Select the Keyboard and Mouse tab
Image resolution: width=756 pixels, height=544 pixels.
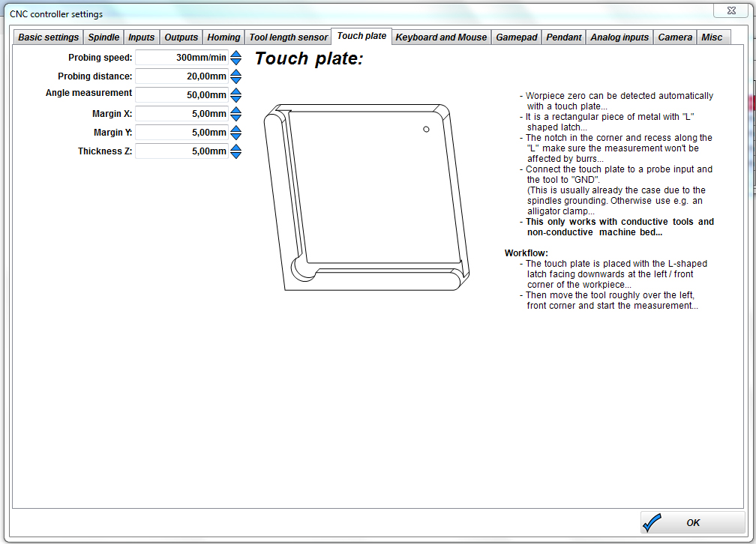click(441, 37)
